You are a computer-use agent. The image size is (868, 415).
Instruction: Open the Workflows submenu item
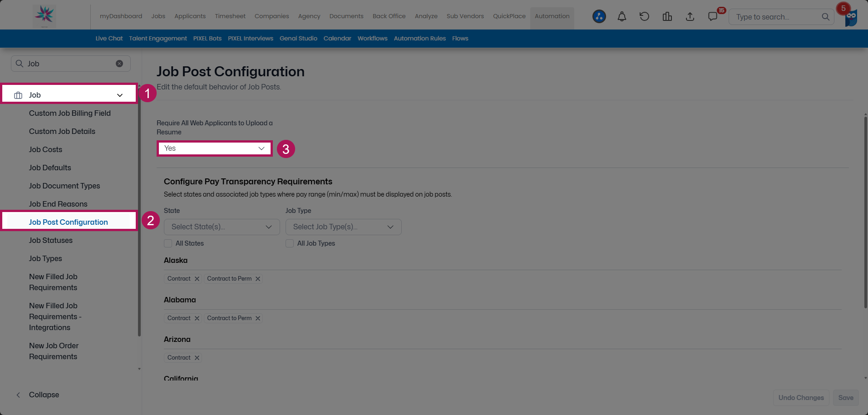372,38
